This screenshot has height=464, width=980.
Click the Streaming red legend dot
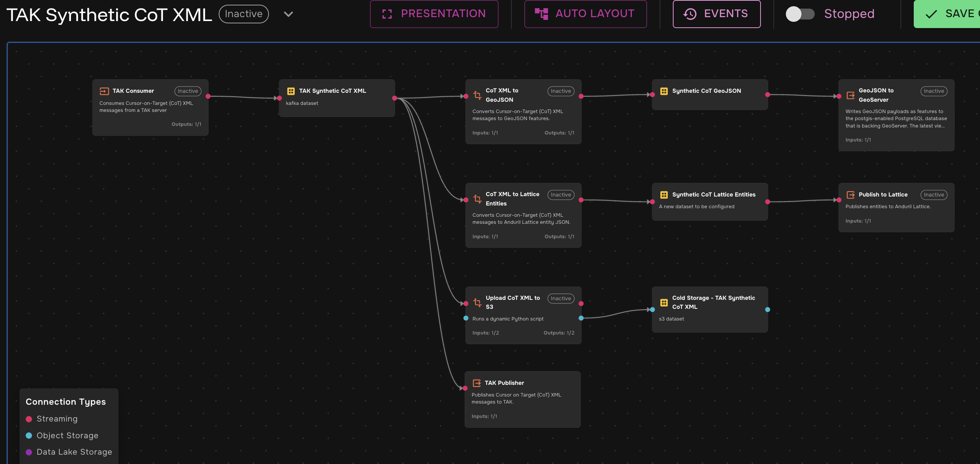point(29,419)
